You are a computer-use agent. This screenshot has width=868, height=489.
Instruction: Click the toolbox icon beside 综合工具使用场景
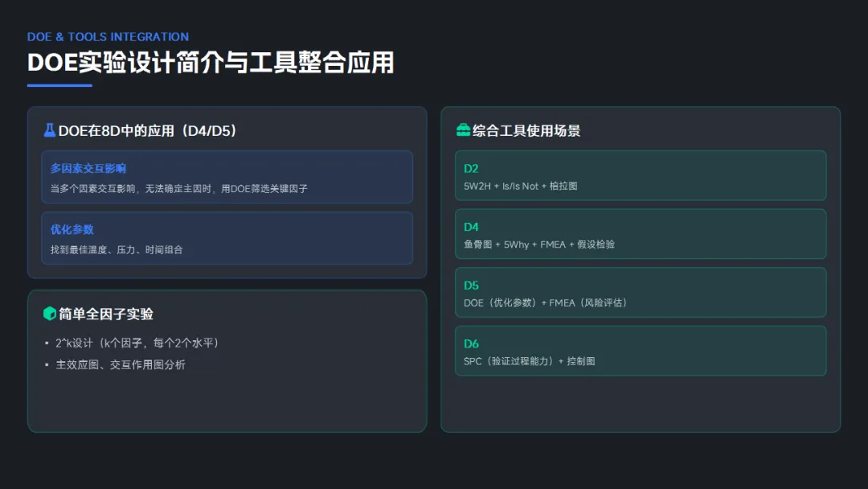(x=463, y=130)
